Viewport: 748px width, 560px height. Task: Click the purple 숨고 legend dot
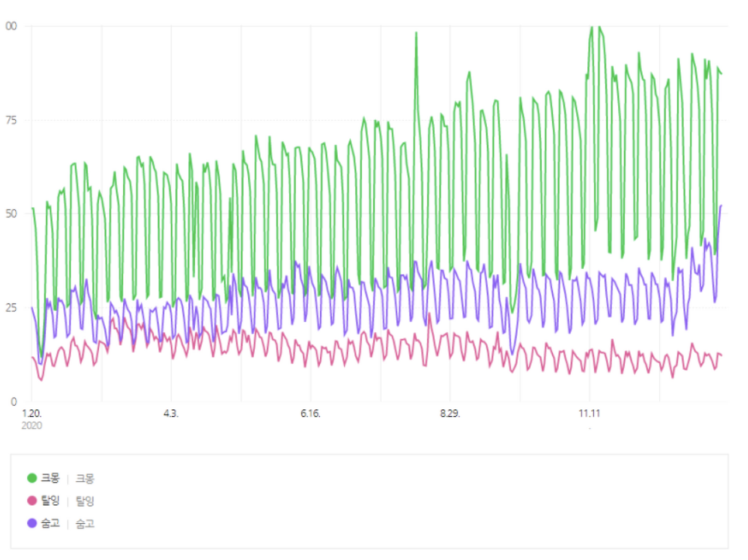pyautogui.click(x=32, y=523)
